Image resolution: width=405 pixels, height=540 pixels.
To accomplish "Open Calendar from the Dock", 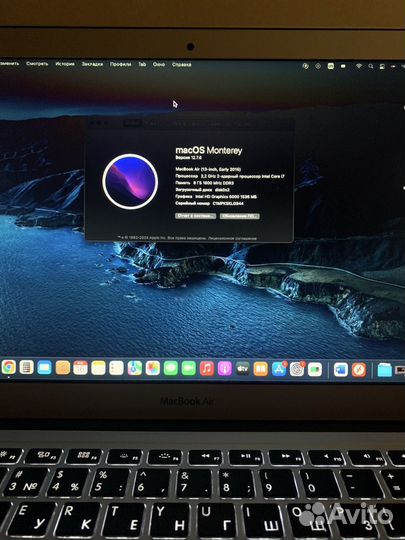I will [80, 368].
